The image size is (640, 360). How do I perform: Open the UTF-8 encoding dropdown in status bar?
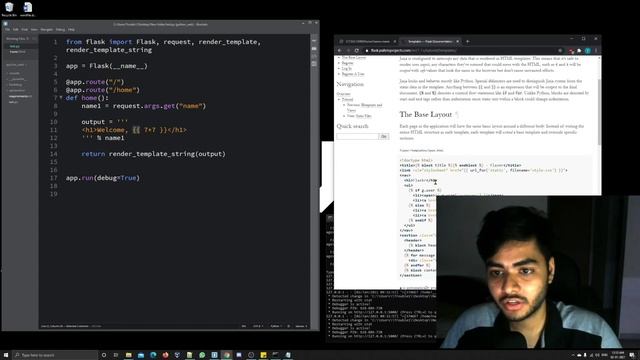point(258,326)
